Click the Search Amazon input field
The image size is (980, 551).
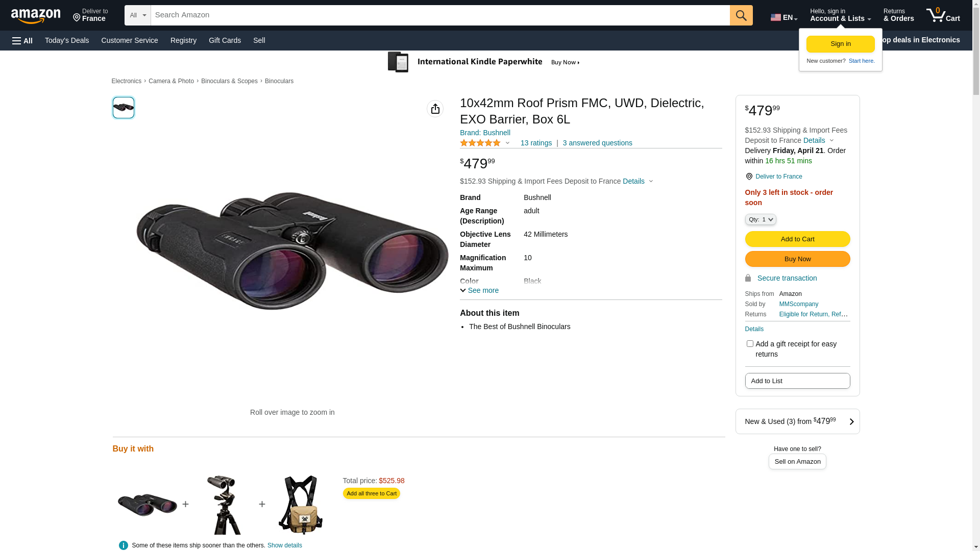coord(440,15)
